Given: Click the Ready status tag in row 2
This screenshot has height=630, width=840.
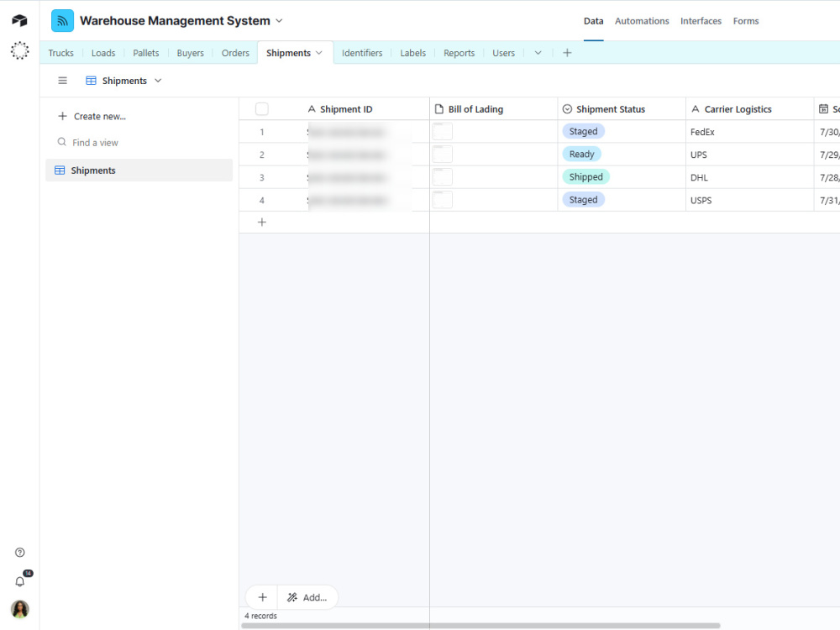Looking at the screenshot, I should pyautogui.click(x=582, y=155).
